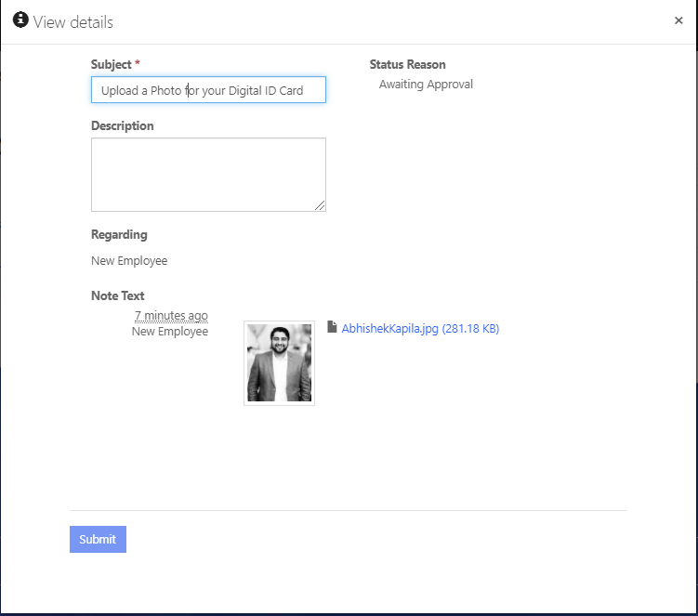
Task: Click the info icon beside View details
Action: (20, 20)
